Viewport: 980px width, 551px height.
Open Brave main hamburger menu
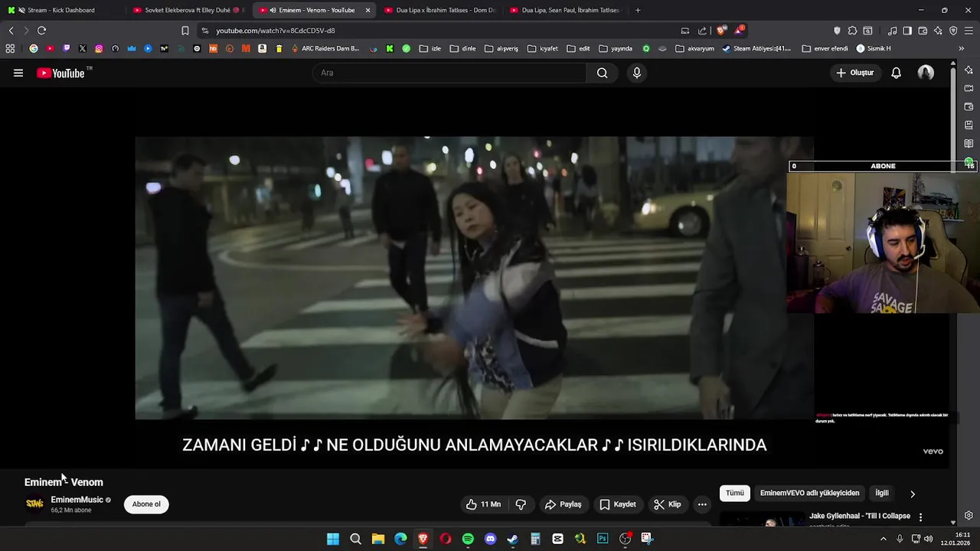[x=969, y=31]
